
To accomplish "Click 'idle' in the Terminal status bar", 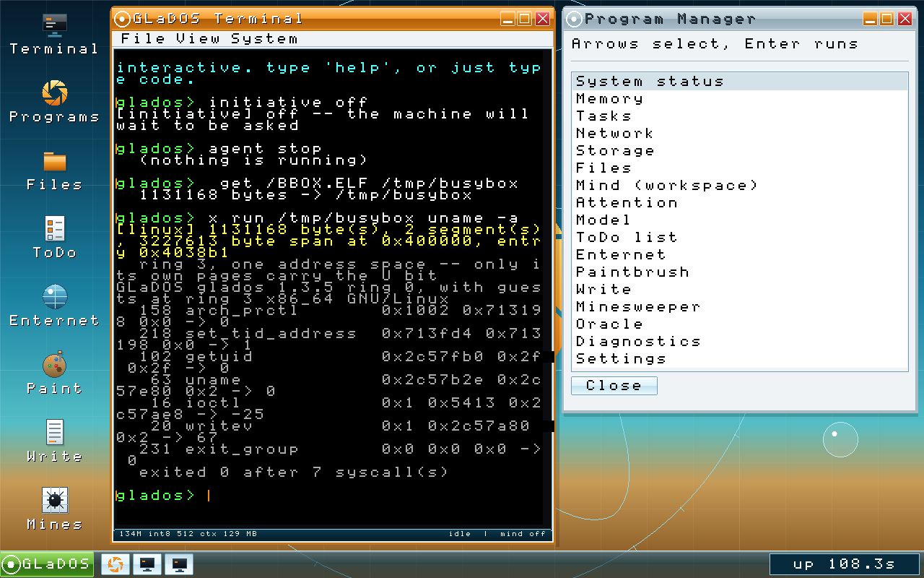I will (459, 534).
